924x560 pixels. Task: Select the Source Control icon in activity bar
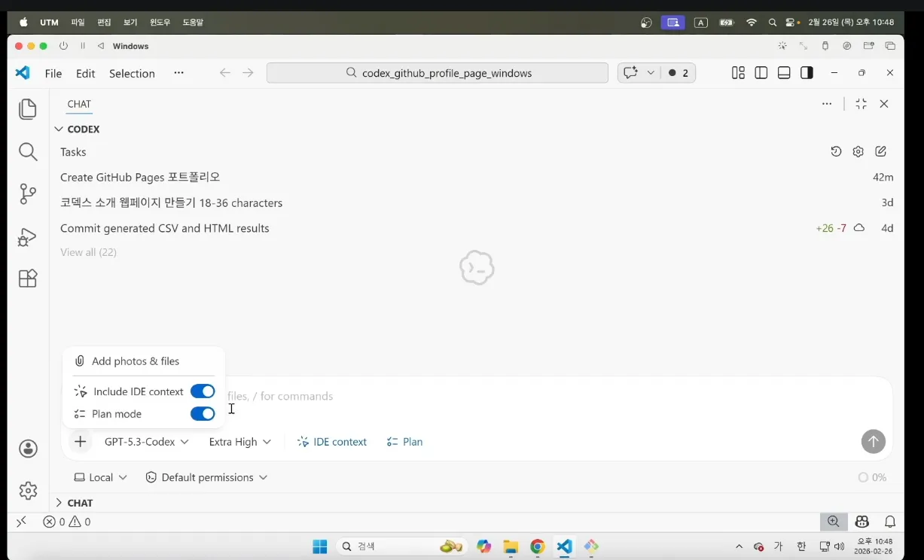click(28, 193)
